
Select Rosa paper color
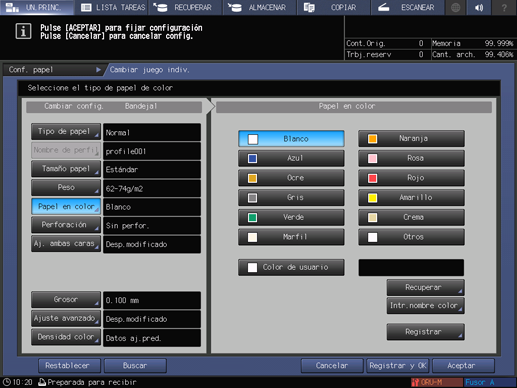pos(411,158)
